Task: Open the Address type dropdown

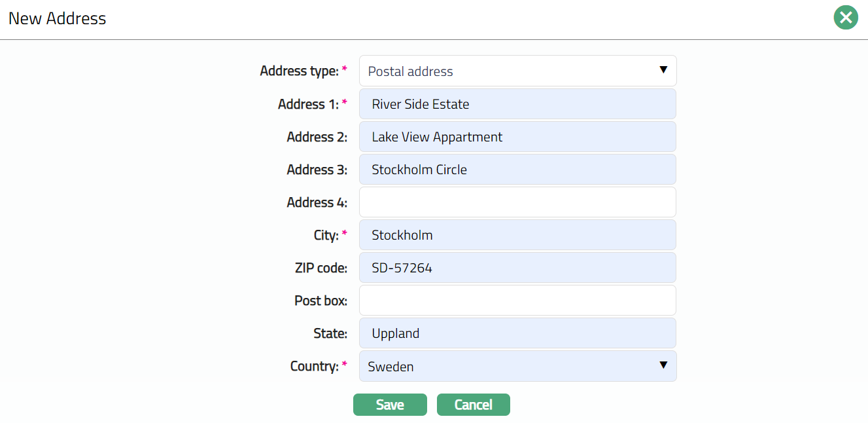Action: (x=517, y=71)
